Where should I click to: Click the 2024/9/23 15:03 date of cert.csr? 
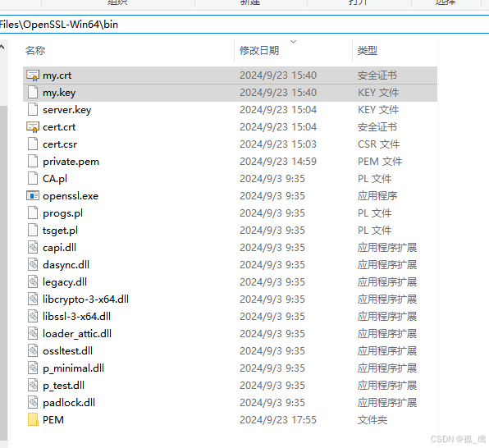click(x=278, y=144)
